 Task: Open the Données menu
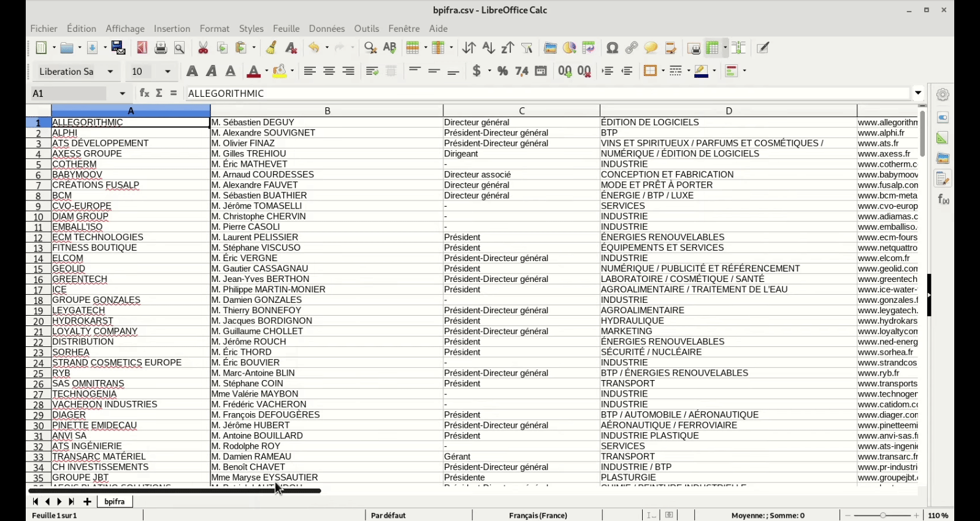pos(327,29)
